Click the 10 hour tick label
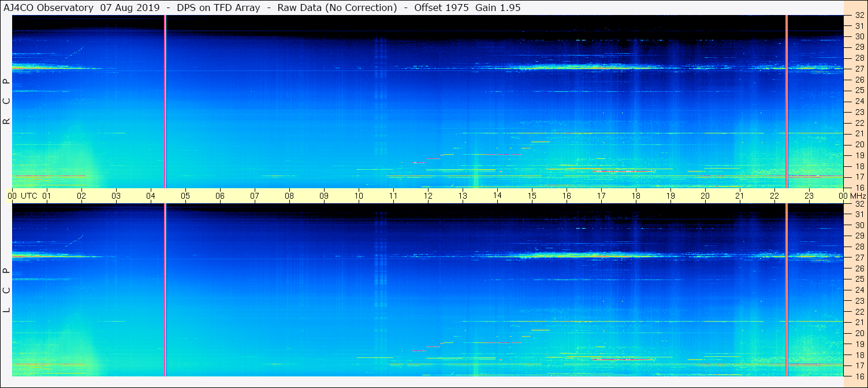868x388 pixels. pos(359,196)
